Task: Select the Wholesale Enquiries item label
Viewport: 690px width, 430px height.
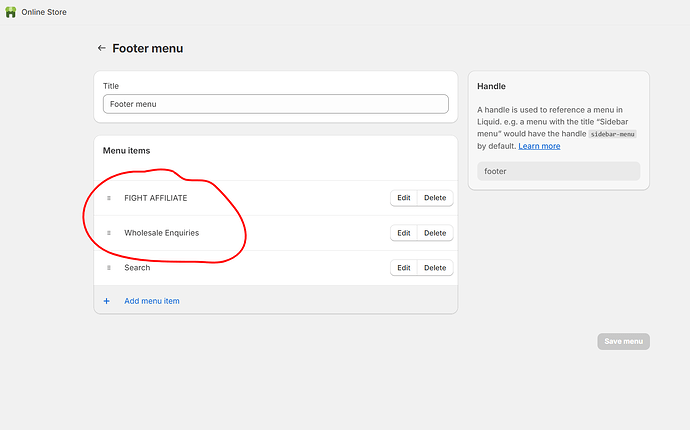Action: pos(161,233)
